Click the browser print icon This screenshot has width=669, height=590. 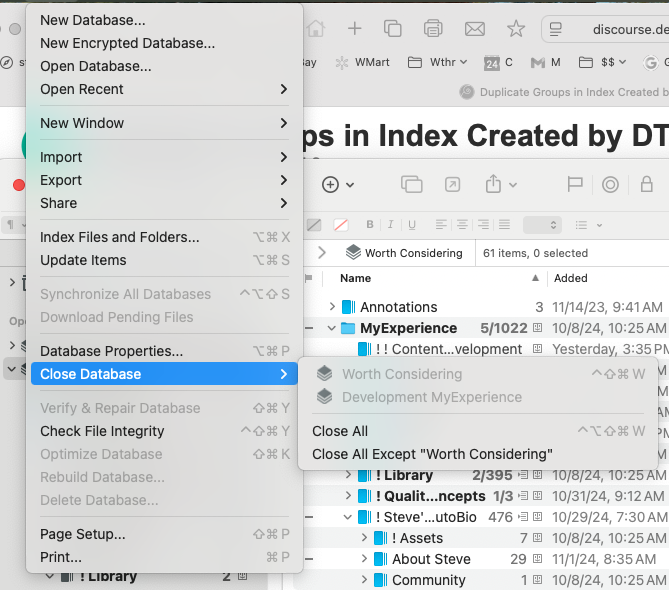[433, 28]
